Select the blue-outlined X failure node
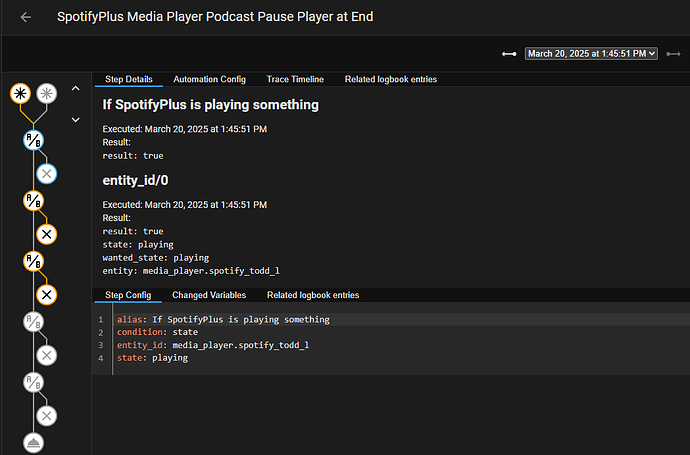This screenshot has height=455, width=690. click(47, 174)
